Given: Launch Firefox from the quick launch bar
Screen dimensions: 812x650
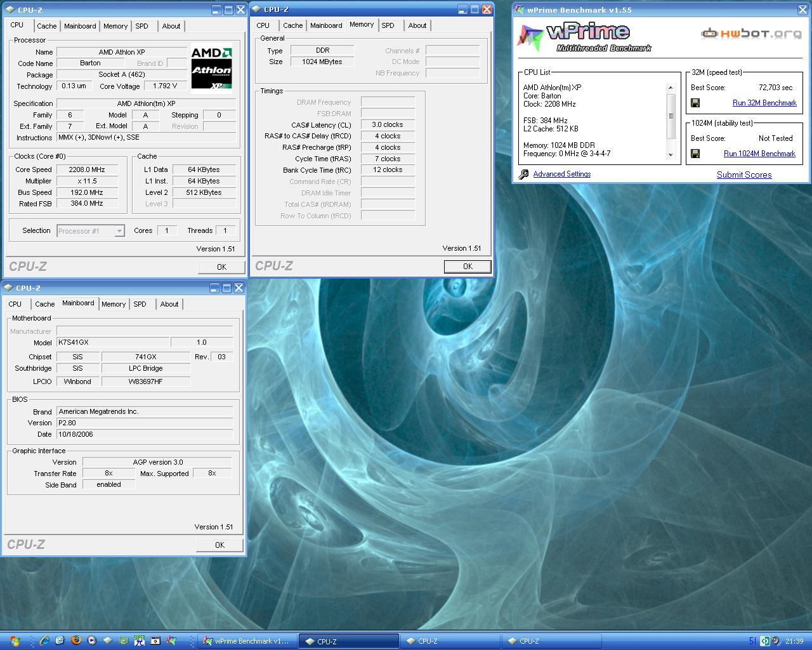Looking at the screenshot, I should (76, 640).
